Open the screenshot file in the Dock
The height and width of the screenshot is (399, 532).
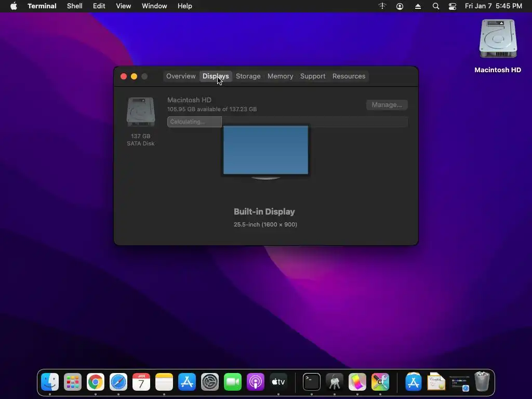point(459,383)
